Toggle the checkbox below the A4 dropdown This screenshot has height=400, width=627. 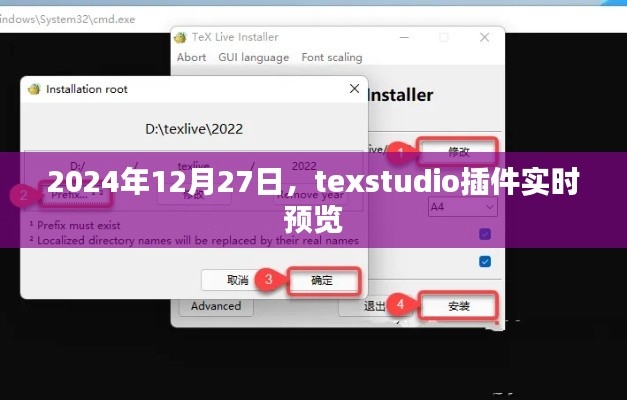coord(485,234)
